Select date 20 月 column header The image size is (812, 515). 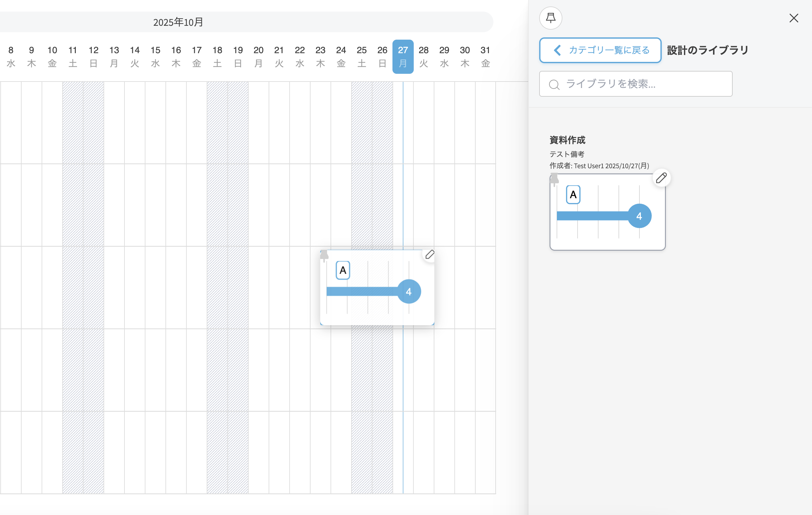point(258,57)
